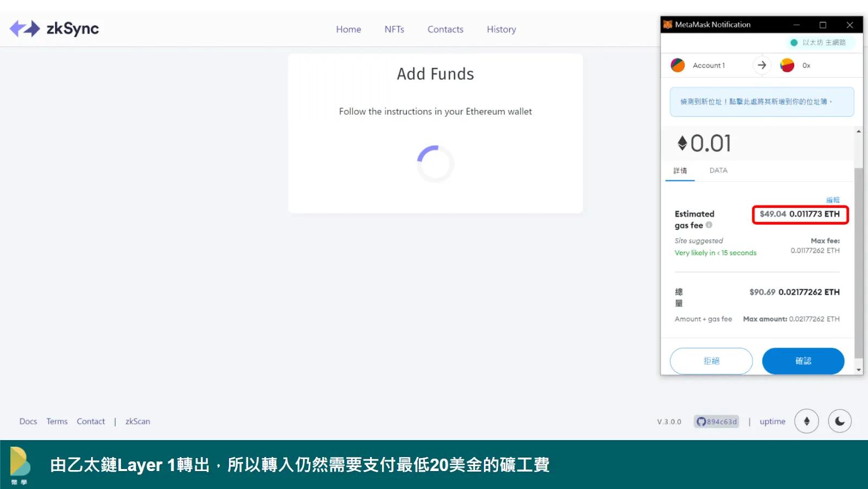
Task: Switch to the DATA tab
Action: 718,170
